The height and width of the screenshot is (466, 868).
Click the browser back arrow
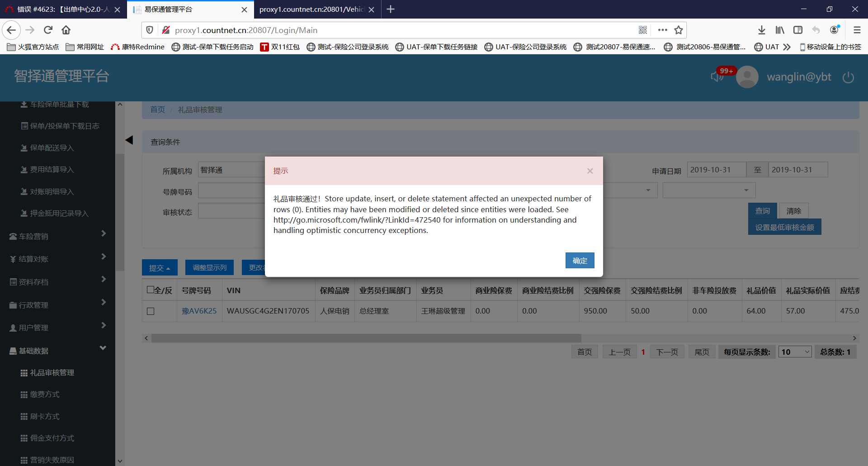click(11, 30)
